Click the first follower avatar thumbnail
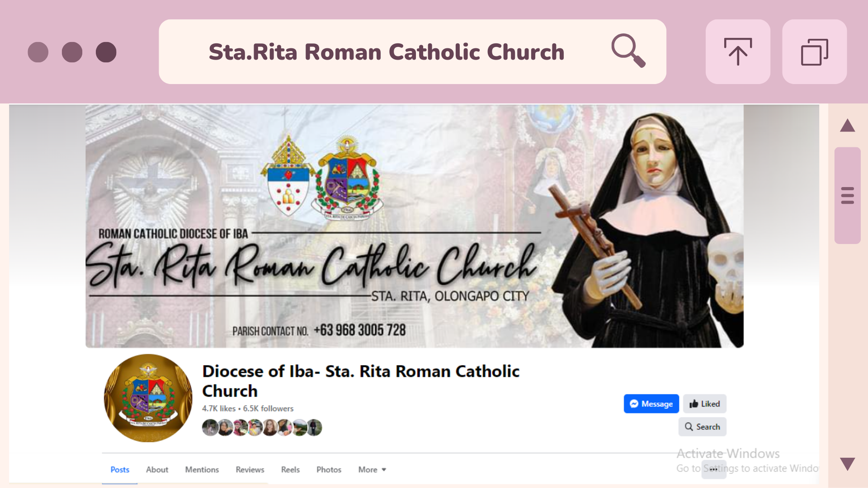 pyautogui.click(x=210, y=427)
